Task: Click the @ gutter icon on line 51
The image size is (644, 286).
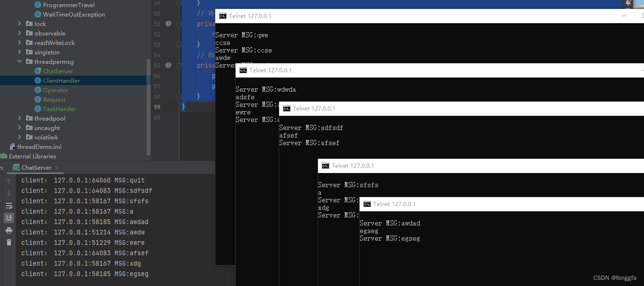Action: tap(168, 24)
